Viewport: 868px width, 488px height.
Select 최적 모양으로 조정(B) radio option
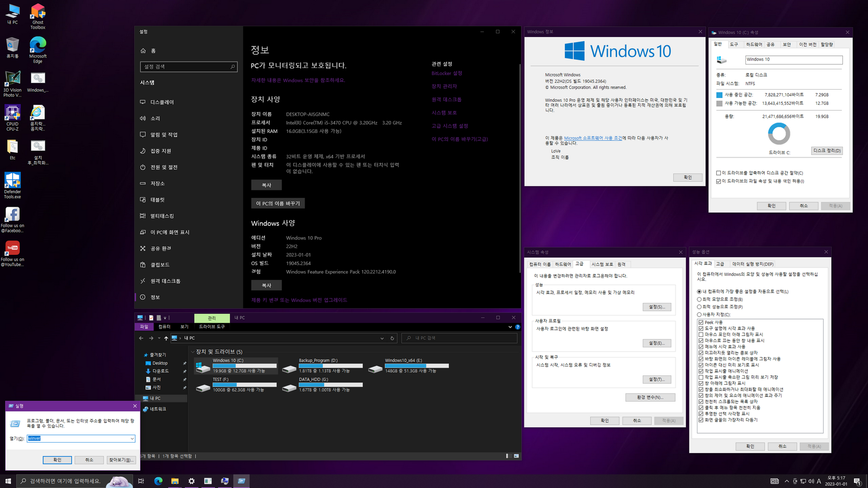pos(700,299)
